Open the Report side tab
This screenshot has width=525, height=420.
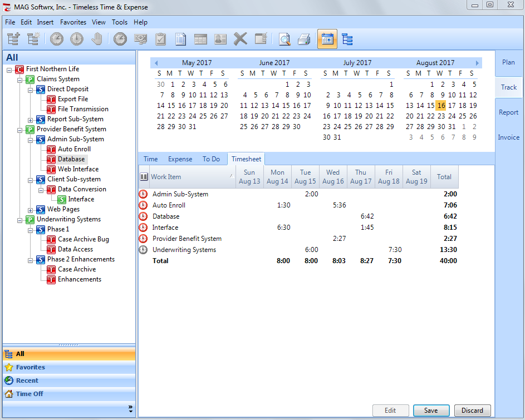pos(508,112)
